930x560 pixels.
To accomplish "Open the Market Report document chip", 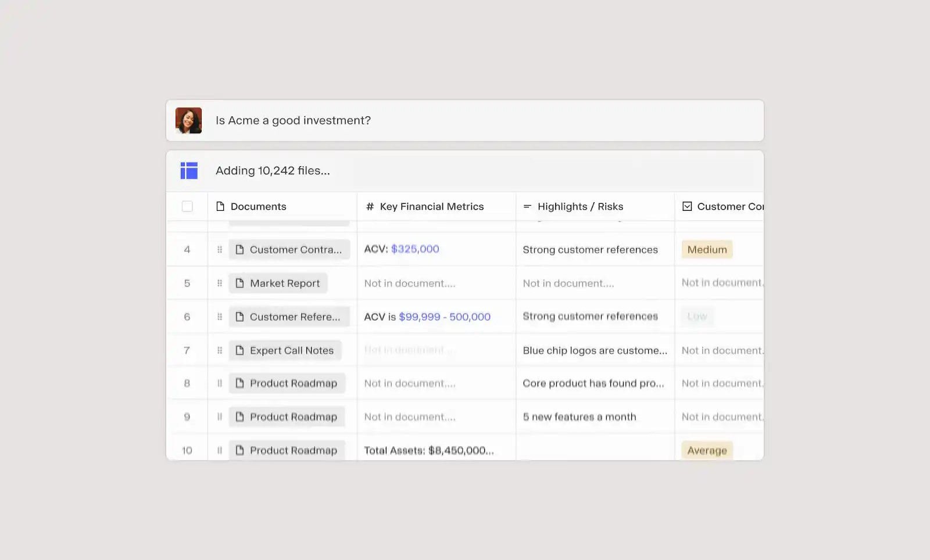I will [278, 283].
